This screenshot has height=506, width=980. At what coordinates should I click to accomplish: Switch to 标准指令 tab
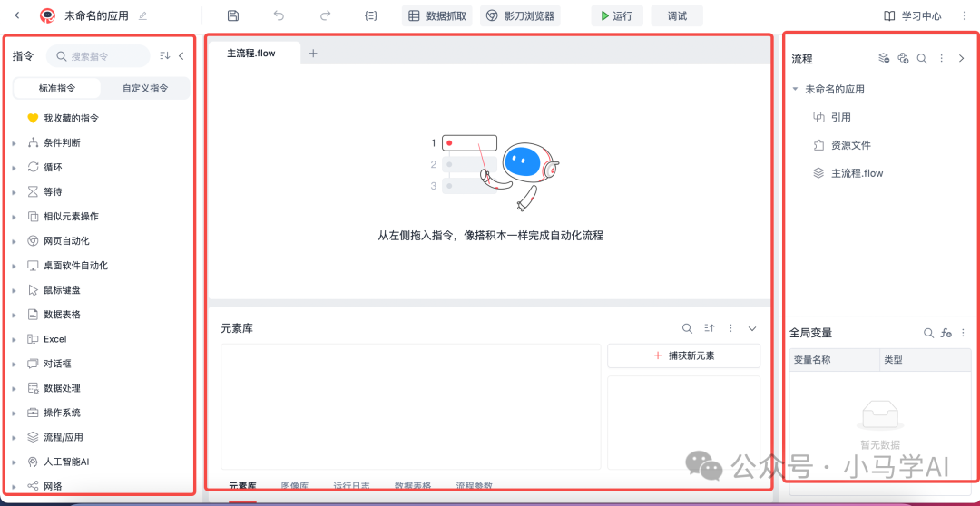pos(57,88)
